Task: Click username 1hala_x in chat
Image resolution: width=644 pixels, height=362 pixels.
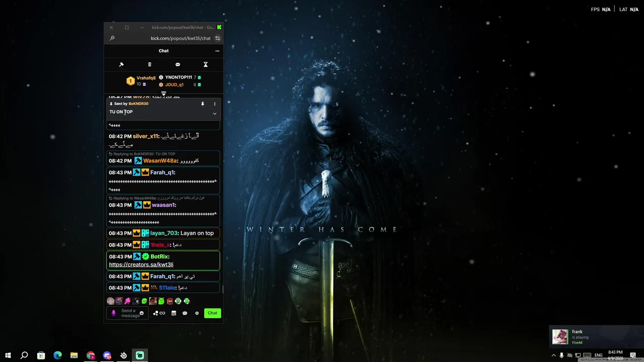Action: tap(160, 245)
